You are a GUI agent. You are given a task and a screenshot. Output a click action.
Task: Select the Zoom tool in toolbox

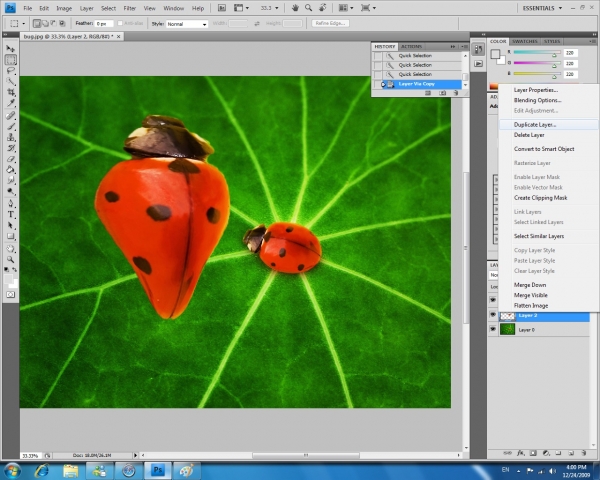(11, 260)
